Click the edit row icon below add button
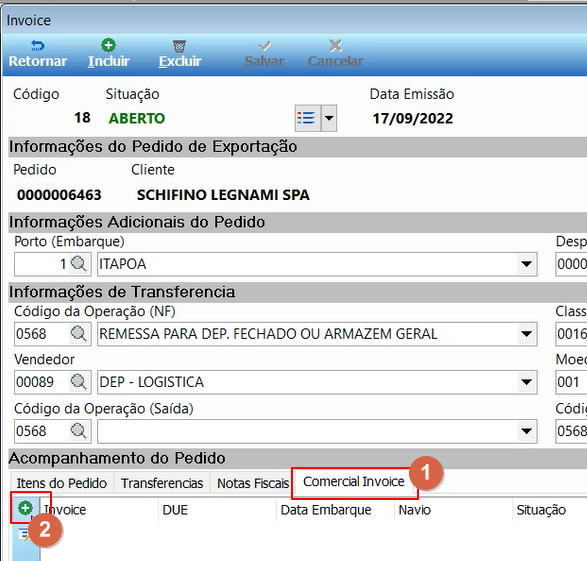 point(24,534)
